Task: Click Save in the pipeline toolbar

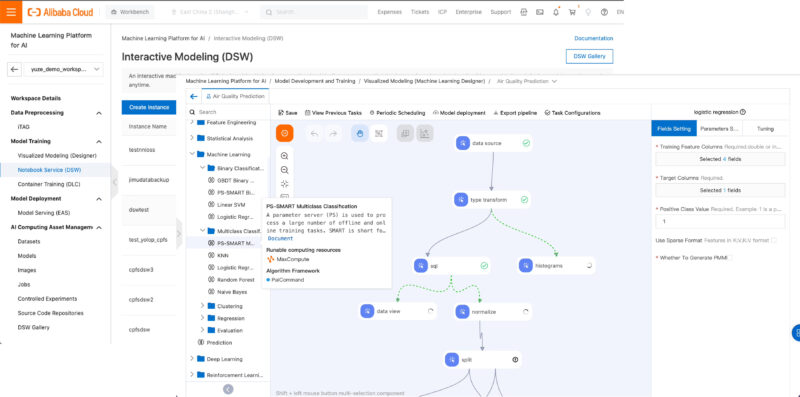Action: click(287, 113)
